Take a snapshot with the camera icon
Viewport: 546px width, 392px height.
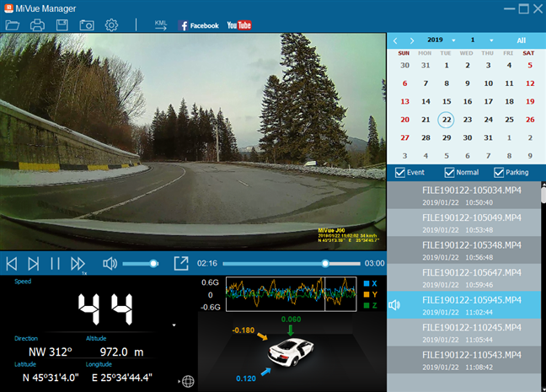pos(87,25)
